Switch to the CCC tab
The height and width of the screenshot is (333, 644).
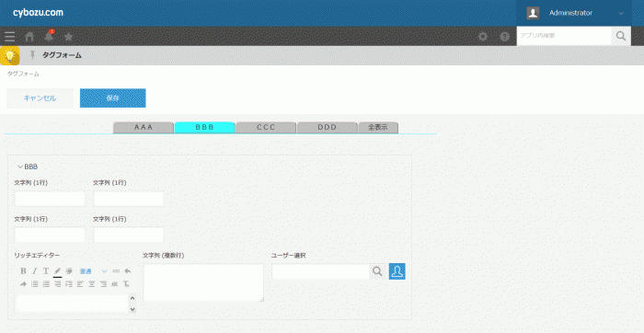pos(266,127)
